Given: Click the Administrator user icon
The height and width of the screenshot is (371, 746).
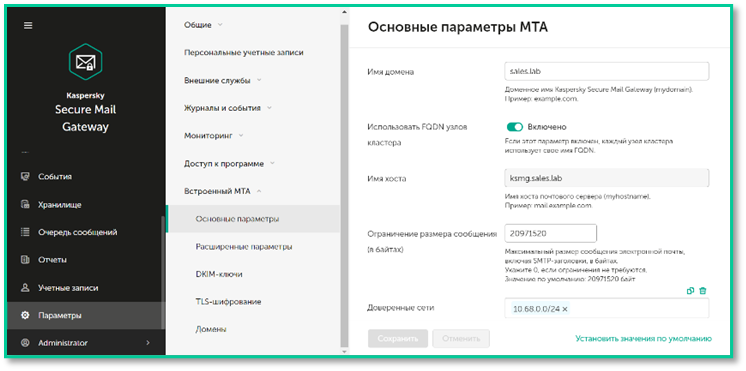Looking at the screenshot, I should coord(26,343).
